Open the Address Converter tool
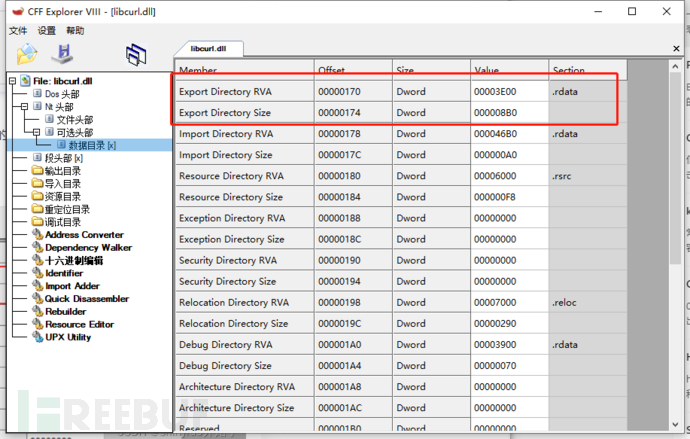Image resolution: width=690 pixels, height=439 pixels. tap(84, 235)
